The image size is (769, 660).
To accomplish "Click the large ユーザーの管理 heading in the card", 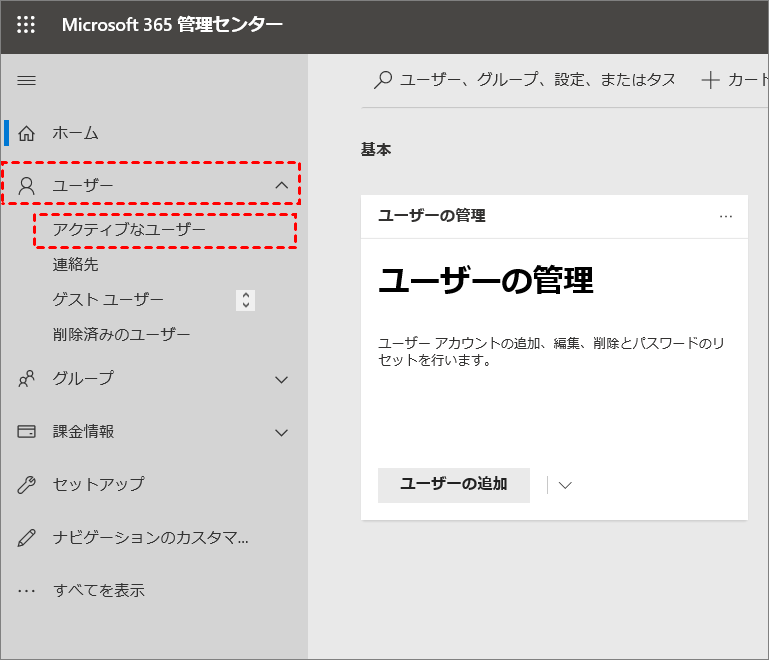I will pyautogui.click(x=486, y=280).
